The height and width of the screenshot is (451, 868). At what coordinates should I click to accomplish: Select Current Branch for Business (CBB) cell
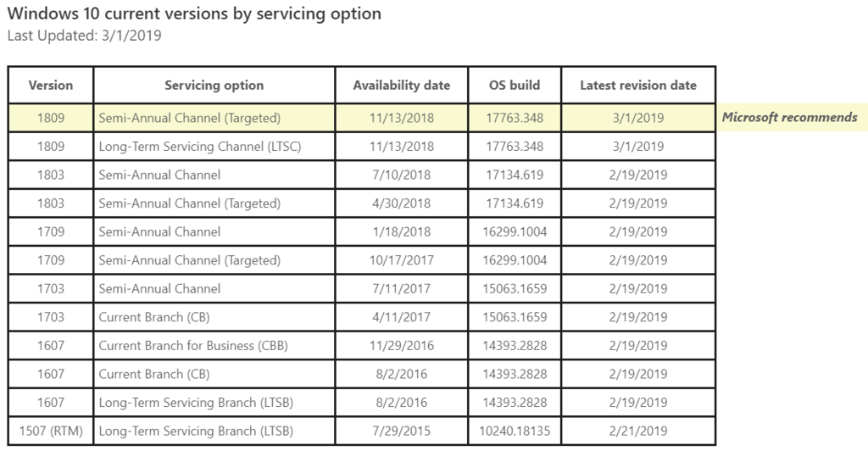(x=214, y=346)
